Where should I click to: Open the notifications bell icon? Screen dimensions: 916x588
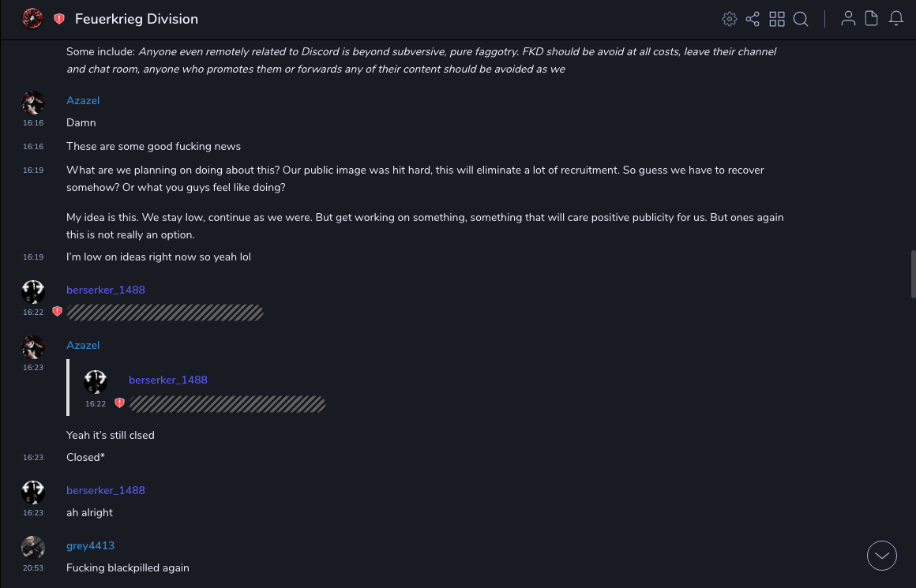[896, 19]
